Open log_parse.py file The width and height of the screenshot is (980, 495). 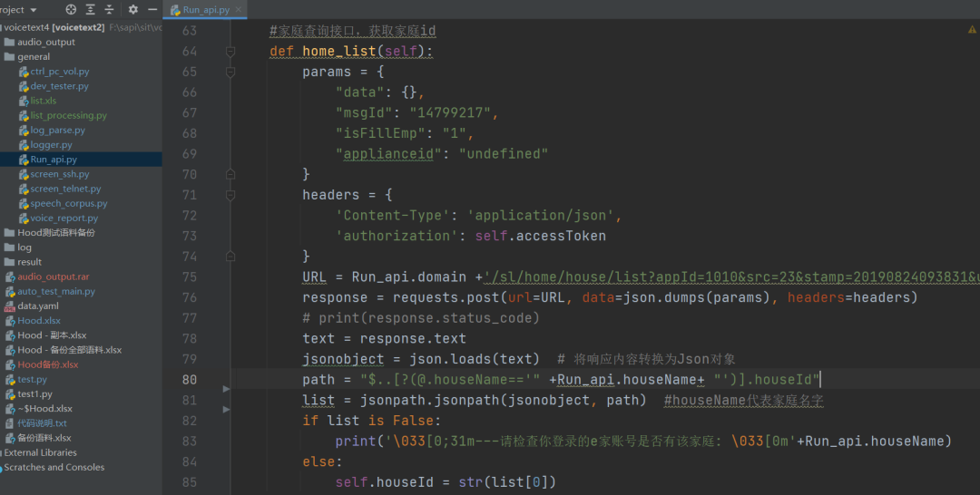coord(57,130)
